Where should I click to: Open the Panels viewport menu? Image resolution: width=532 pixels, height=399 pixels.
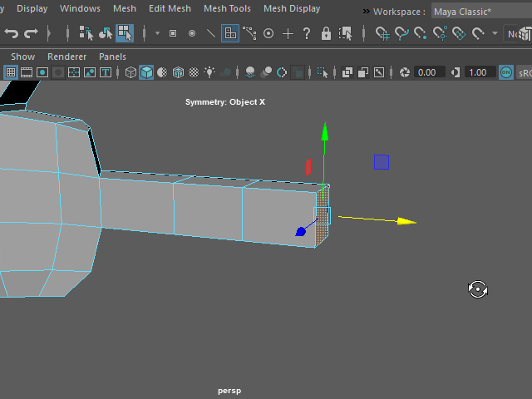pyautogui.click(x=112, y=57)
